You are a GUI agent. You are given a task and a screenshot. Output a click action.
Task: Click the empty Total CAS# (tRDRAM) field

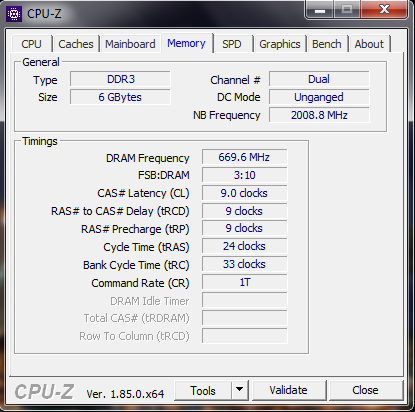pos(244,318)
